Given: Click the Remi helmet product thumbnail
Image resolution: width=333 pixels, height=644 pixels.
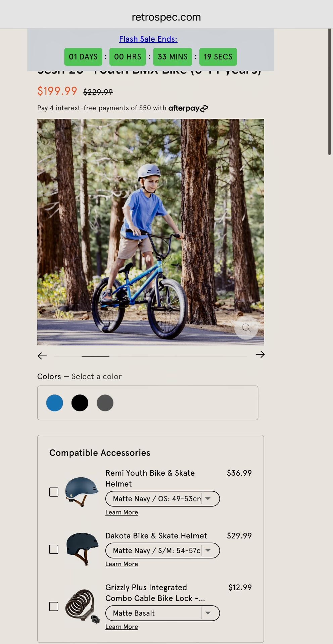Looking at the screenshot, I should click(x=82, y=491).
